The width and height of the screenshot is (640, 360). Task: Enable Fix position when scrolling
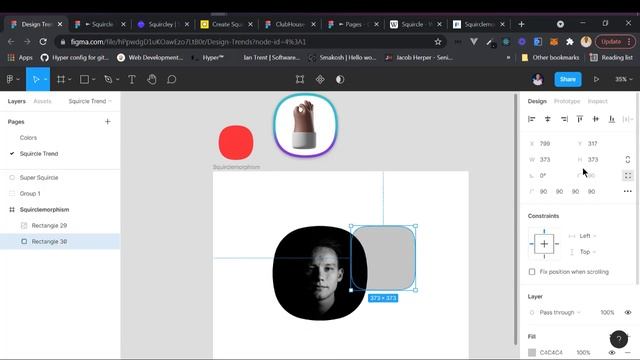coord(532,272)
